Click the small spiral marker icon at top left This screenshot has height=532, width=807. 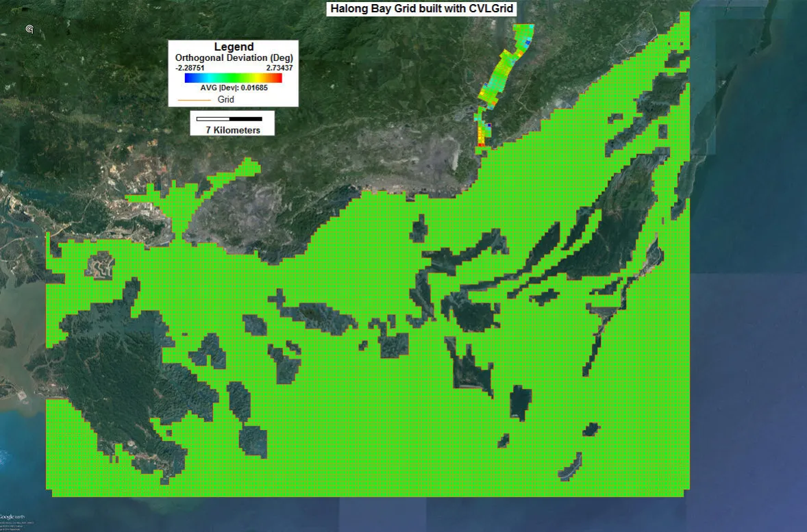click(29, 29)
